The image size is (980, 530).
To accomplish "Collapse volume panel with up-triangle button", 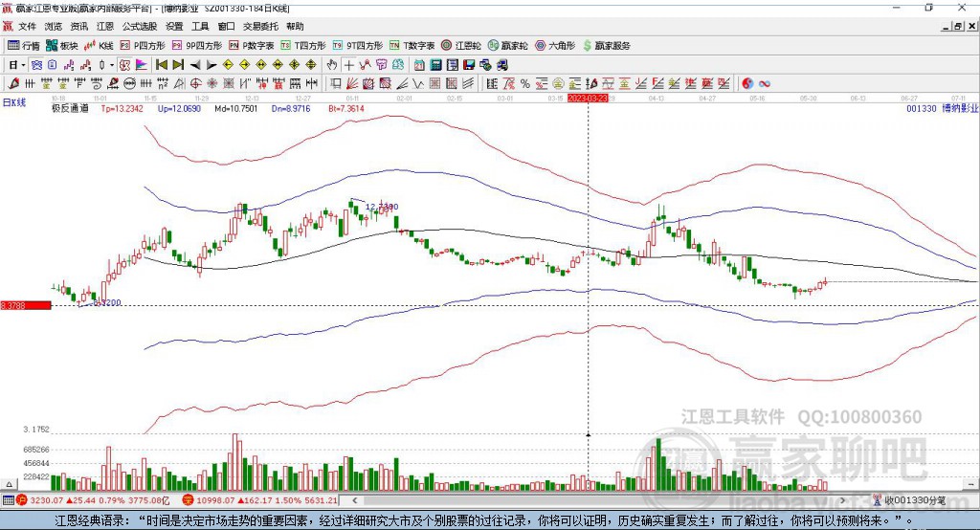I will pyautogui.click(x=9, y=484).
